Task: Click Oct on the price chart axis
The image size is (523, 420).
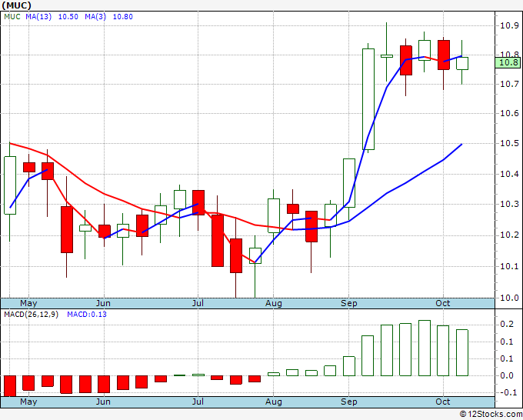Action: pyautogui.click(x=442, y=303)
